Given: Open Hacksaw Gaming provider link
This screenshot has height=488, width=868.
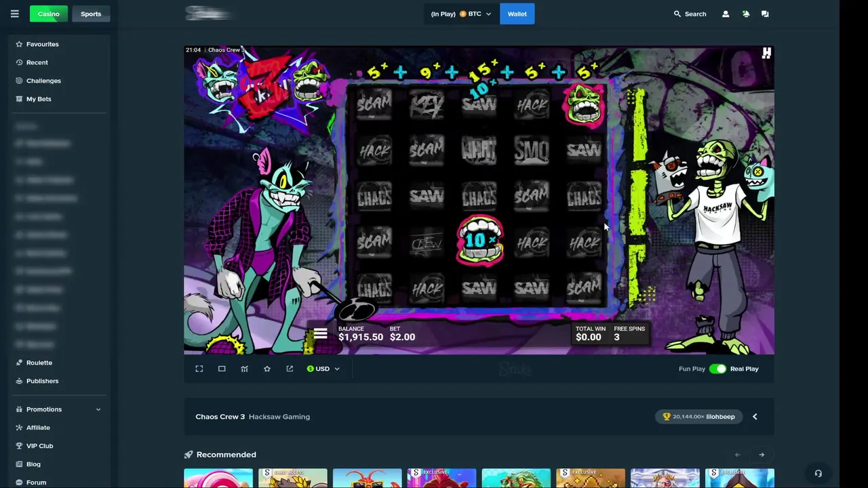Looking at the screenshot, I should pyautogui.click(x=279, y=417).
